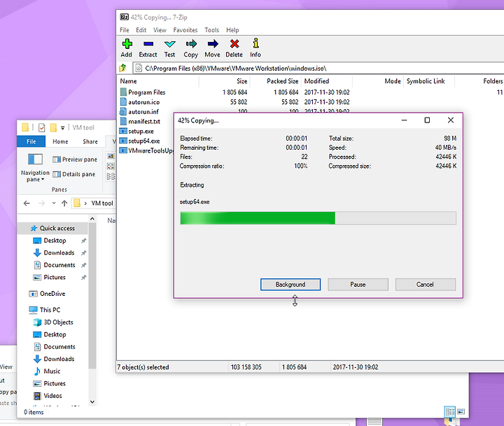Open the Explorer File tab

pyautogui.click(x=31, y=141)
